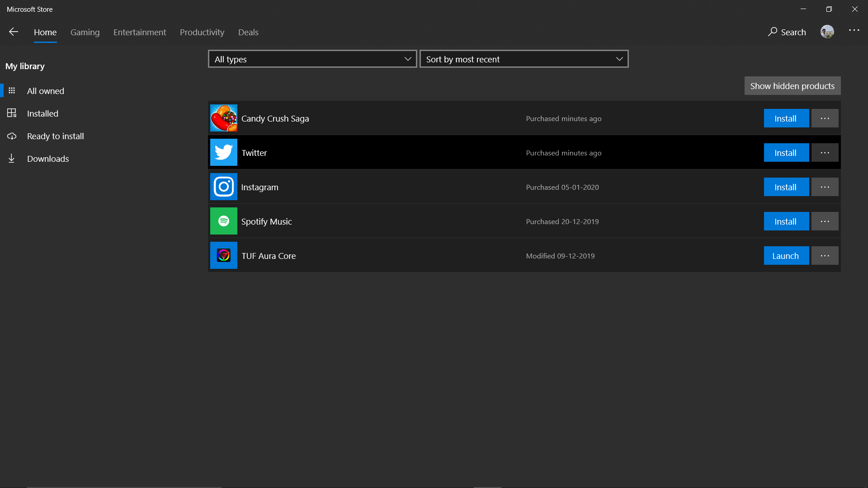Go back using the back arrow

point(14,32)
